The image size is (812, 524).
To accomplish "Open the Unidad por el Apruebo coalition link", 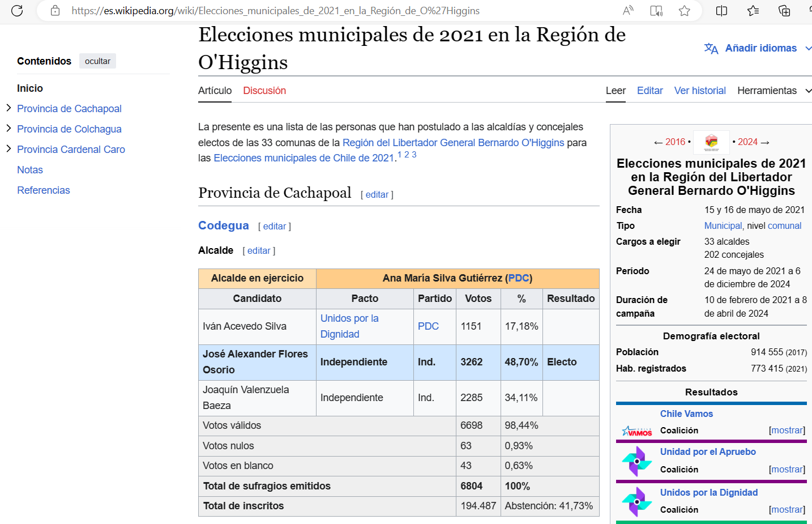I will click(708, 452).
